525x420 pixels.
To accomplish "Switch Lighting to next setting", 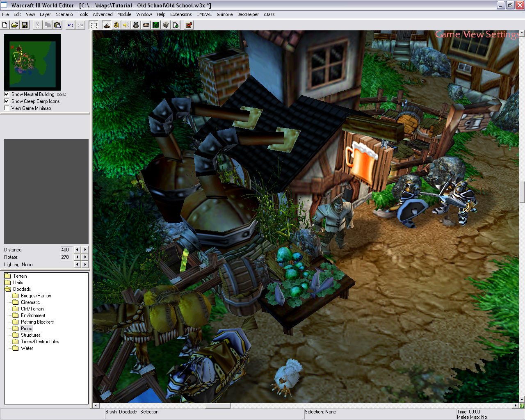I will [x=85, y=265].
